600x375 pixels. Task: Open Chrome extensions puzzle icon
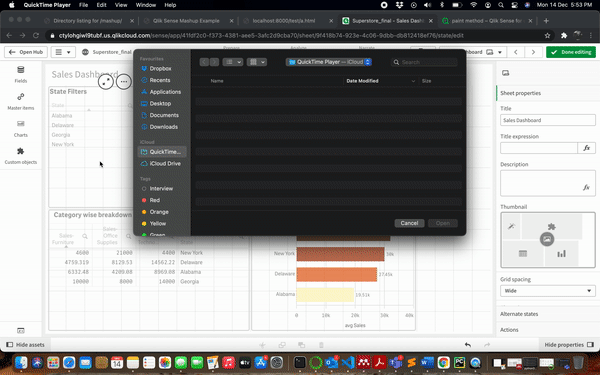coord(564,36)
